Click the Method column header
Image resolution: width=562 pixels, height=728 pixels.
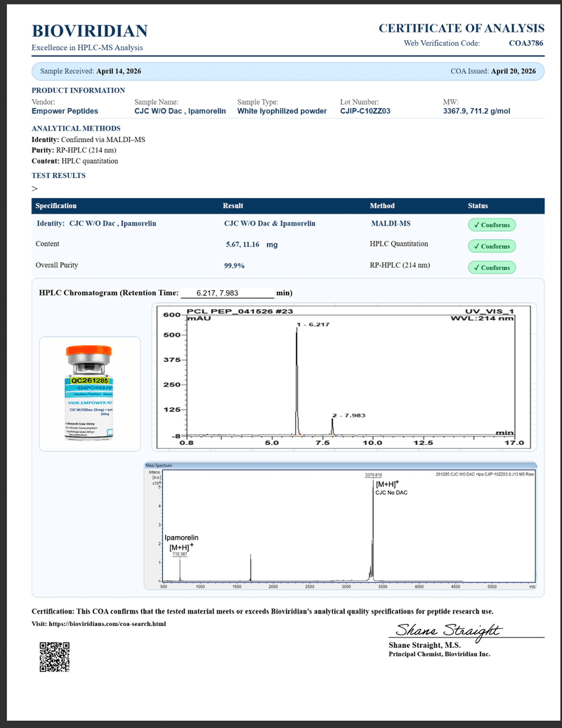pos(382,206)
